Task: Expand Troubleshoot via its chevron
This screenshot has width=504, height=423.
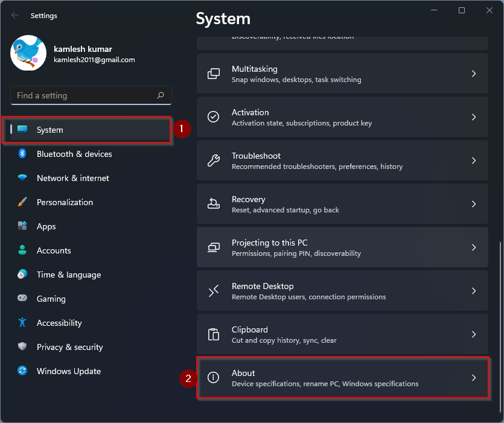Action: 473,161
